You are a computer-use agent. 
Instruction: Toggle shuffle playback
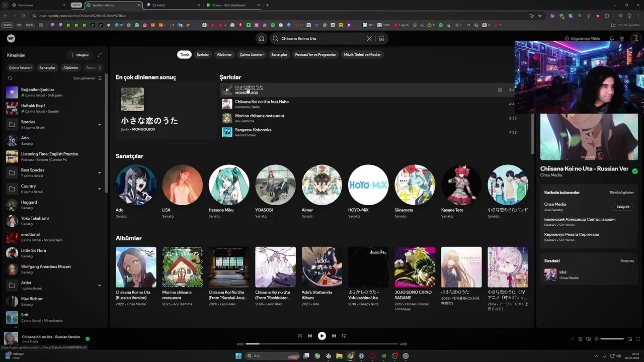coord(299,336)
